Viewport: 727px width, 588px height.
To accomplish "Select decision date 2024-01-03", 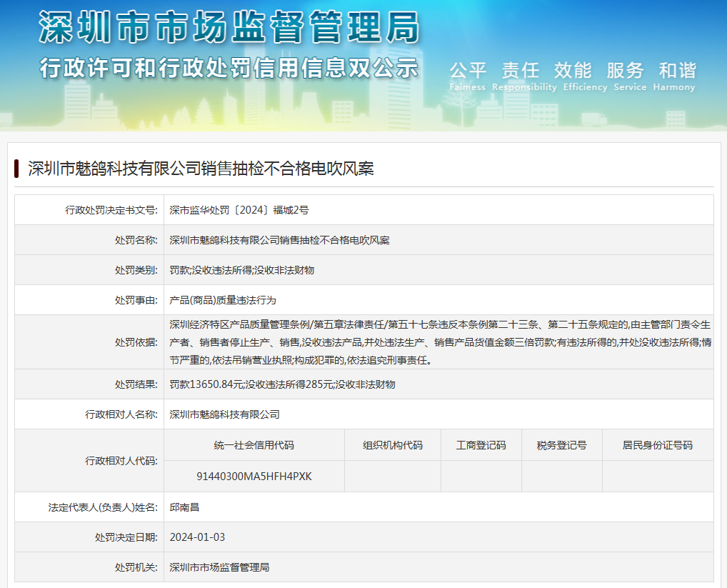I will 197,537.
